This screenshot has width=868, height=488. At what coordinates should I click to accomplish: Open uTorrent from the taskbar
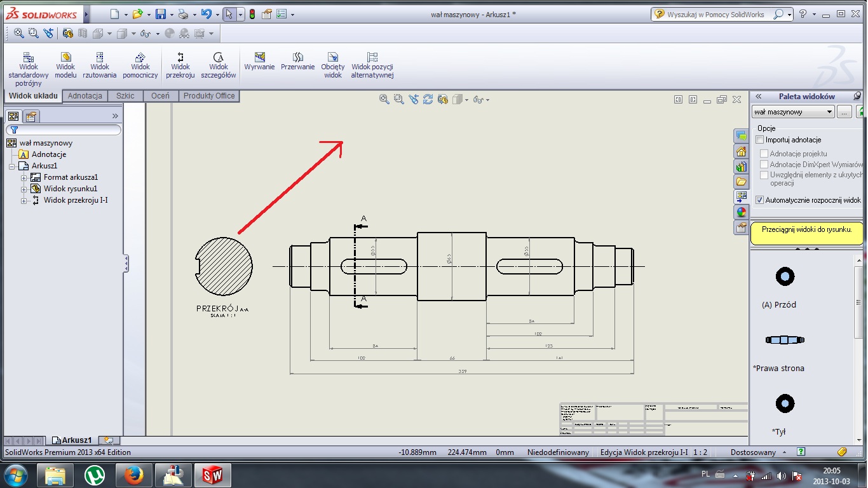coord(95,475)
